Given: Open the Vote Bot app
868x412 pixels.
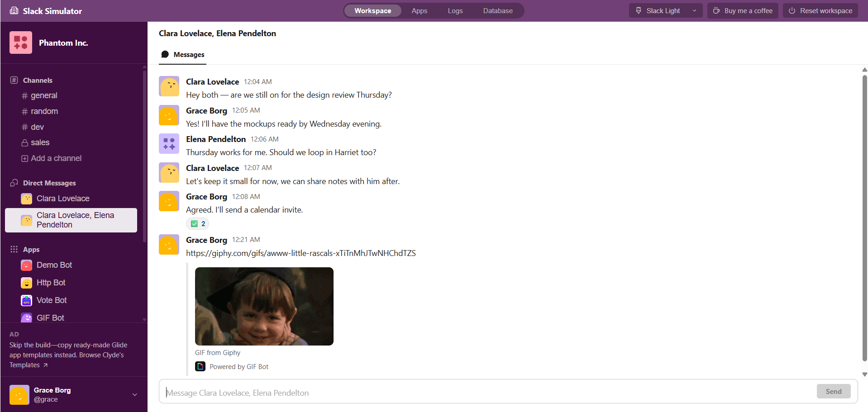Looking at the screenshot, I should (x=52, y=300).
